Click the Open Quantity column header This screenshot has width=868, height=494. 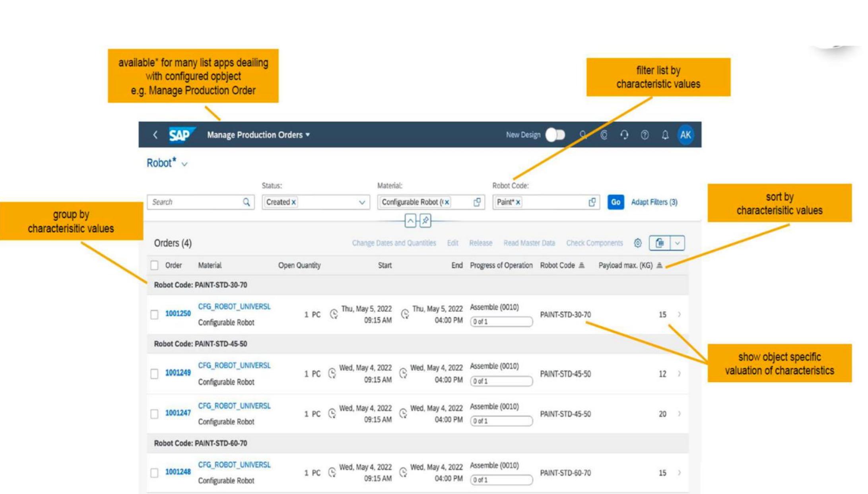click(x=299, y=265)
